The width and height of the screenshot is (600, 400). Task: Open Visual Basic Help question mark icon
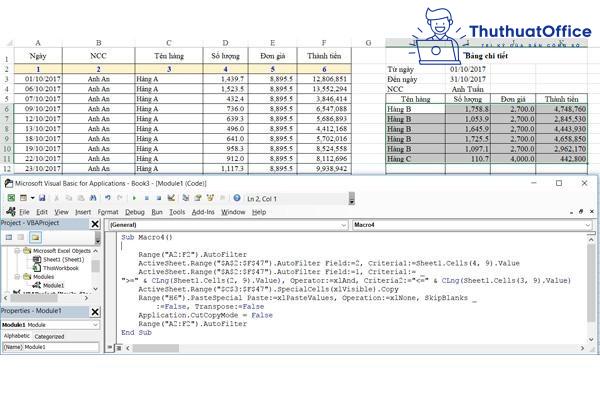point(237,198)
